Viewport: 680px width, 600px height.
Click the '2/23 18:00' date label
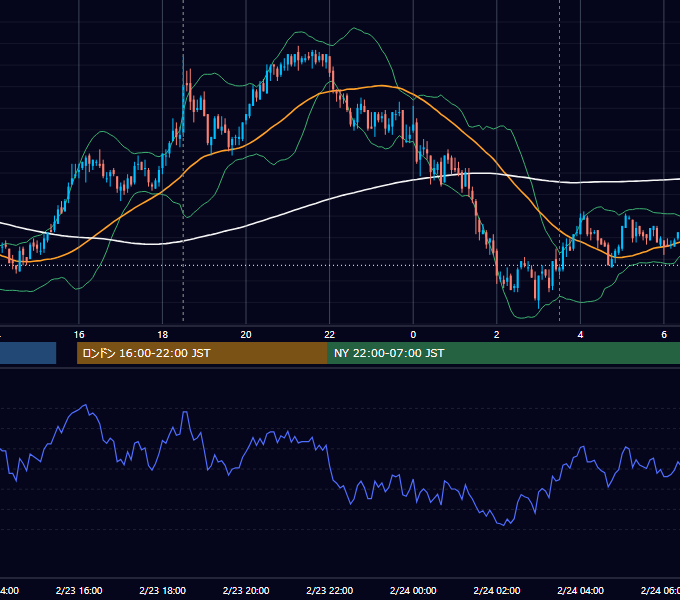click(163, 590)
